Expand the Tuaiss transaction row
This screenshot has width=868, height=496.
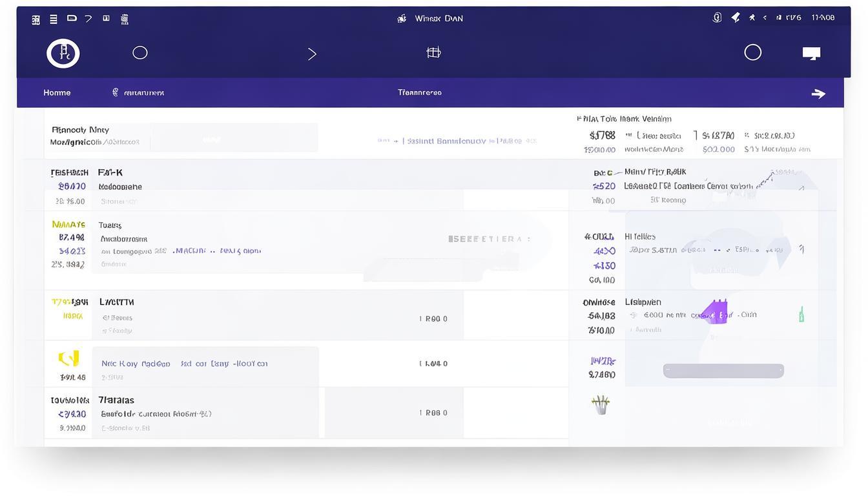pos(110,225)
